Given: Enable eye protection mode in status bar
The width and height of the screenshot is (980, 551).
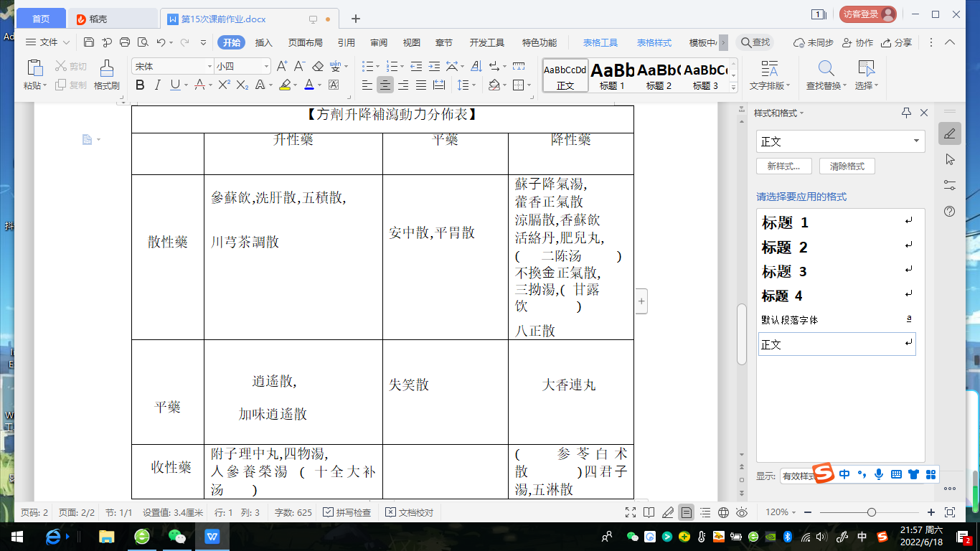Looking at the screenshot, I should (x=742, y=512).
